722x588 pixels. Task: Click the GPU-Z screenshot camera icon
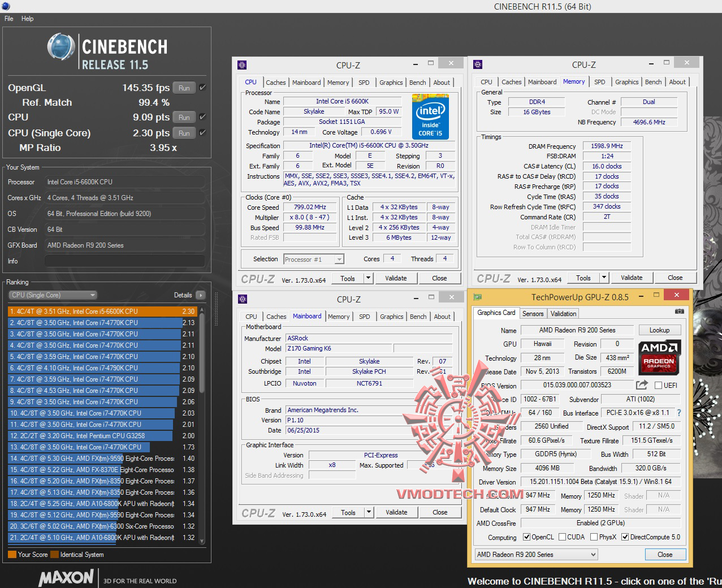pyautogui.click(x=679, y=312)
